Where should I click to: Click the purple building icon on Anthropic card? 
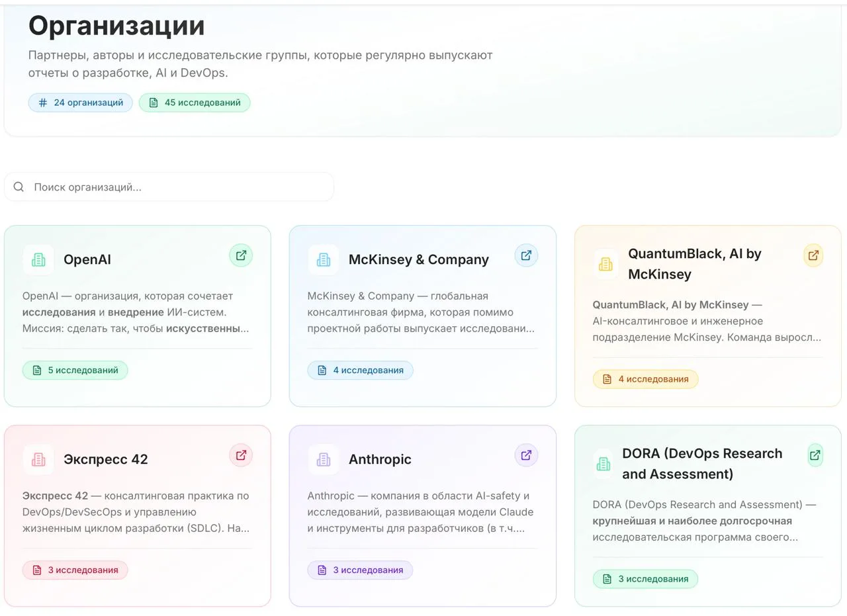click(x=324, y=460)
